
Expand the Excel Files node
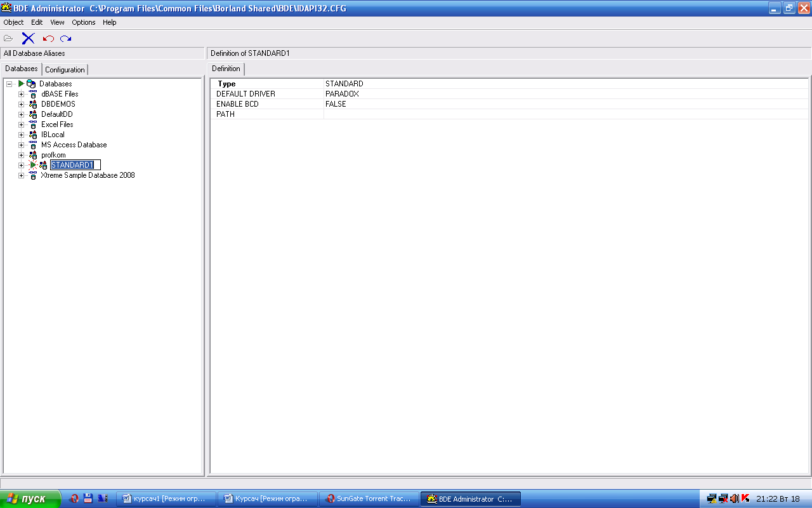(x=21, y=124)
